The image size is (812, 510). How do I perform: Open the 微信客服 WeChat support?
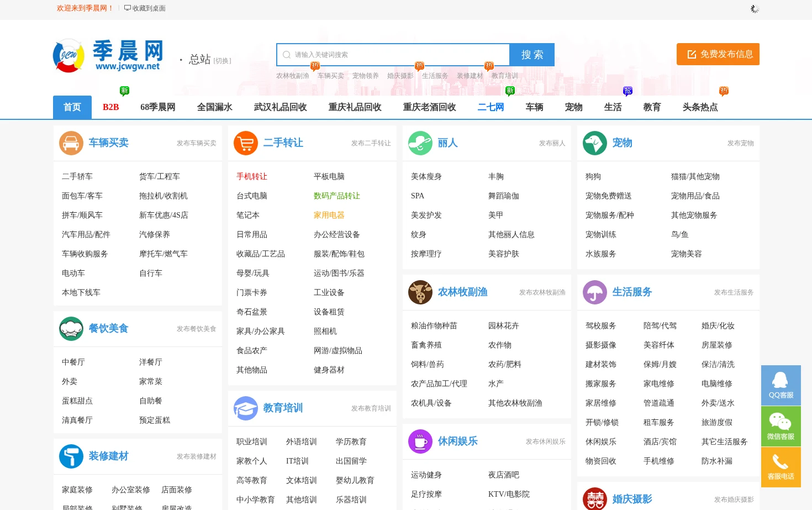(x=781, y=426)
